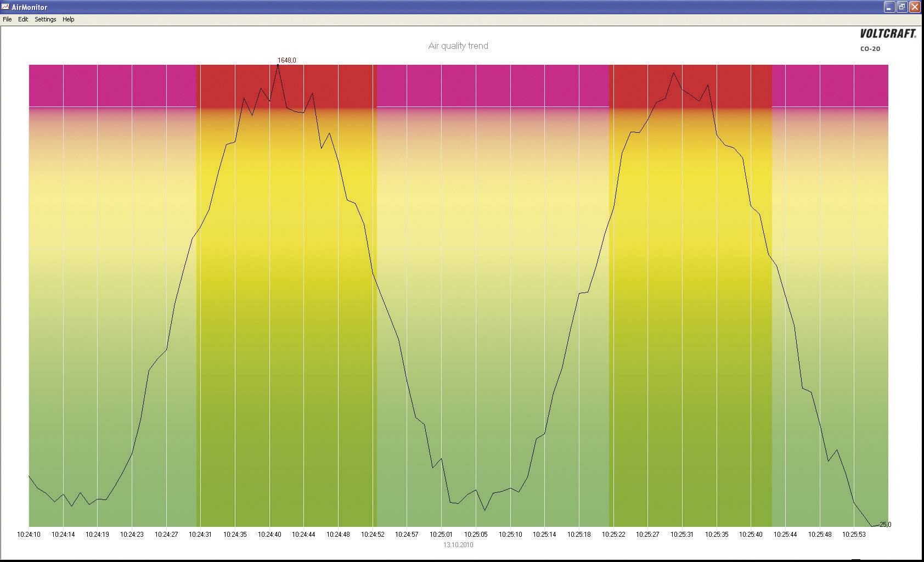Click the 10:24:23 time axis label
The image size is (924, 562).
pyautogui.click(x=132, y=535)
